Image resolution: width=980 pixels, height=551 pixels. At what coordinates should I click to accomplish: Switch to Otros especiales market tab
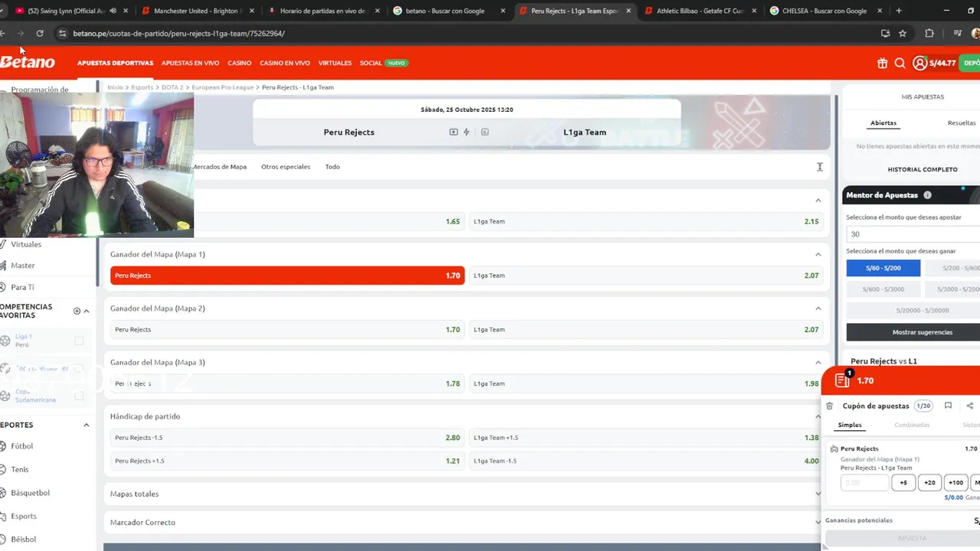[286, 167]
